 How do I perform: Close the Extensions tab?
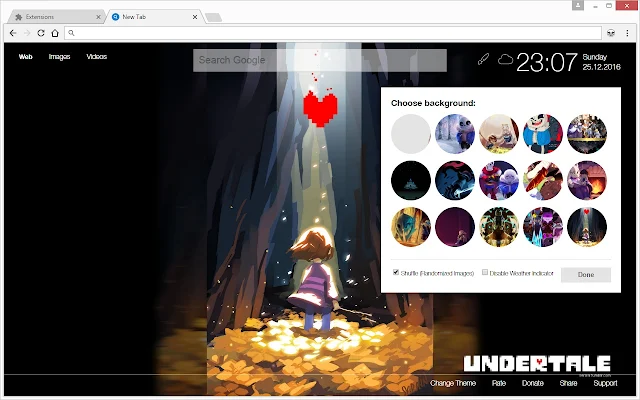pos(98,17)
